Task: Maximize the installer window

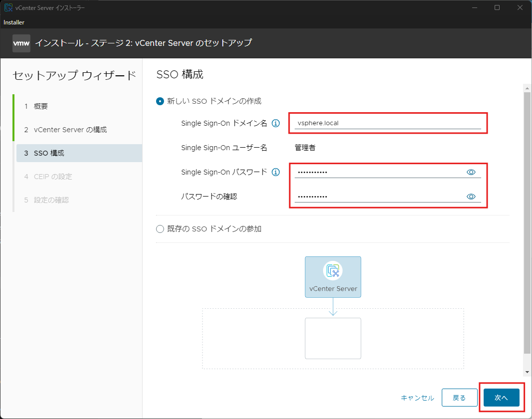Action: [497, 7]
